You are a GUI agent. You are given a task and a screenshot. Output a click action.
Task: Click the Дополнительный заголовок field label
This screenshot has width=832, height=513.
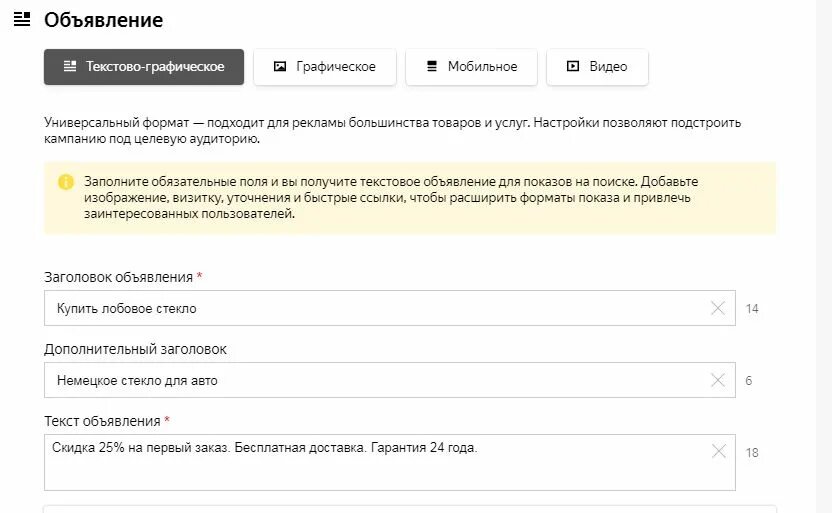coord(135,349)
